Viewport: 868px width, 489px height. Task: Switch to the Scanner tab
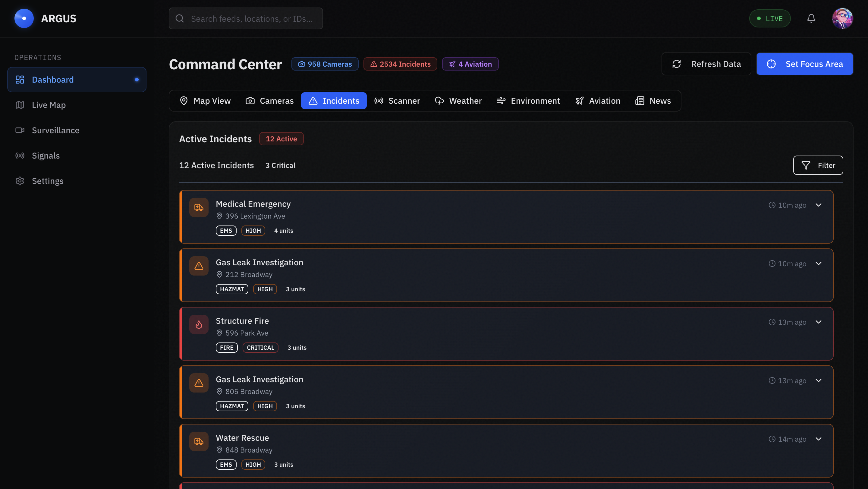[397, 101]
